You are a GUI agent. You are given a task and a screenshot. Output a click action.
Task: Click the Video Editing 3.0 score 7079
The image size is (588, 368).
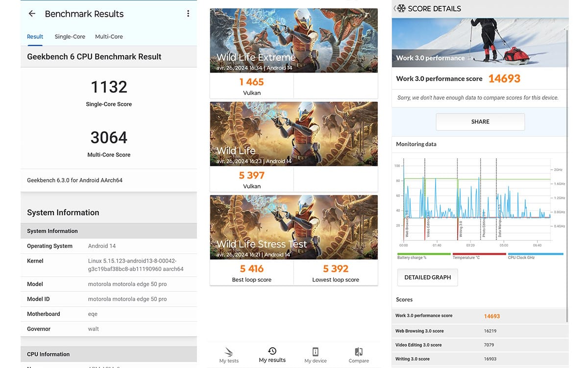[x=489, y=345]
